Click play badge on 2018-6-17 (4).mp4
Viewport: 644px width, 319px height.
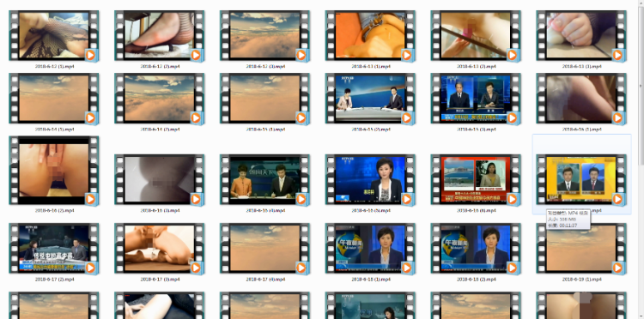click(x=301, y=268)
